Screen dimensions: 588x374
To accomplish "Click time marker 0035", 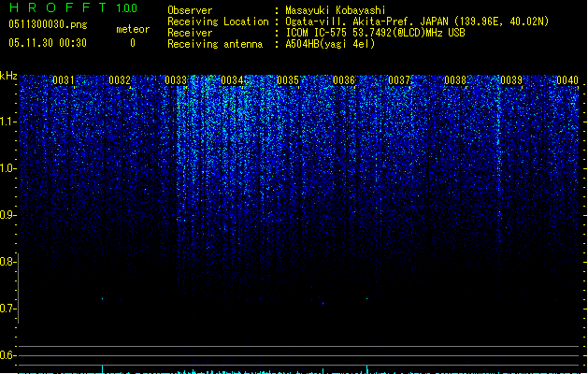I will tap(288, 80).
